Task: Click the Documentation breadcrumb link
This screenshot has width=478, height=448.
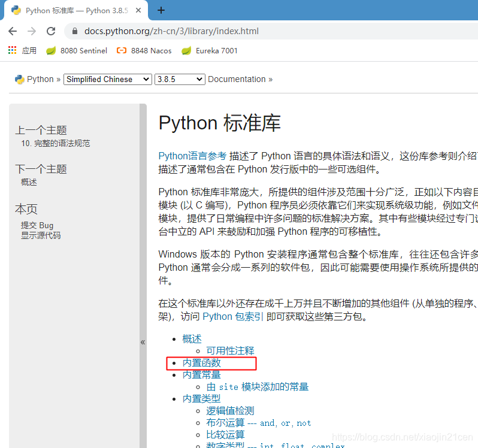Action: (x=237, y=79)
